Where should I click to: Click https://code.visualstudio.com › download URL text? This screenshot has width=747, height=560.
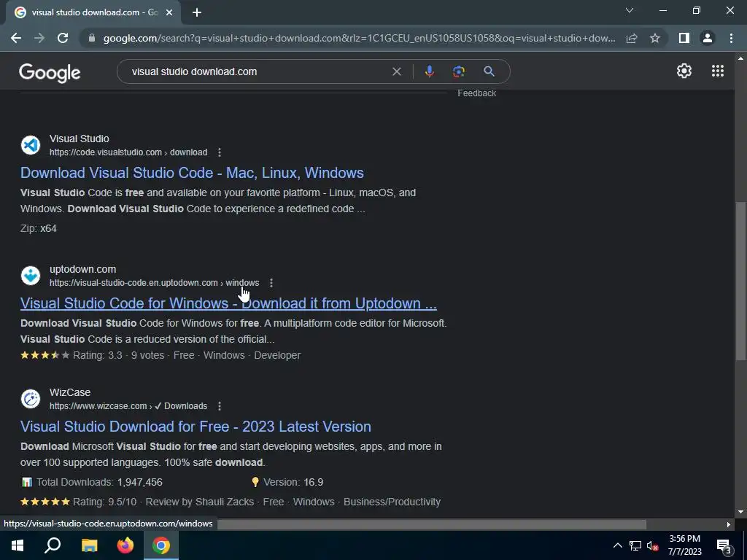[128, 152]
